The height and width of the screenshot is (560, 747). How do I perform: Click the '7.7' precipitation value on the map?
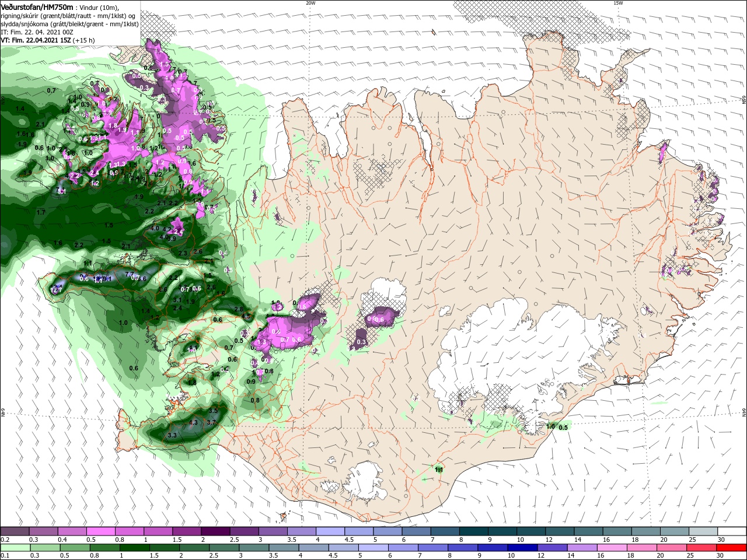point(130,274)
